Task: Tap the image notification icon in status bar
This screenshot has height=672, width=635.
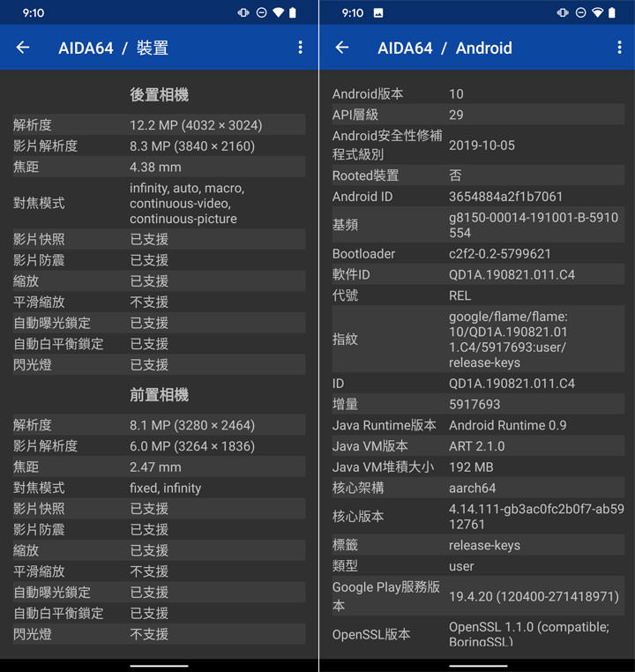Action: tap(378, 13)
